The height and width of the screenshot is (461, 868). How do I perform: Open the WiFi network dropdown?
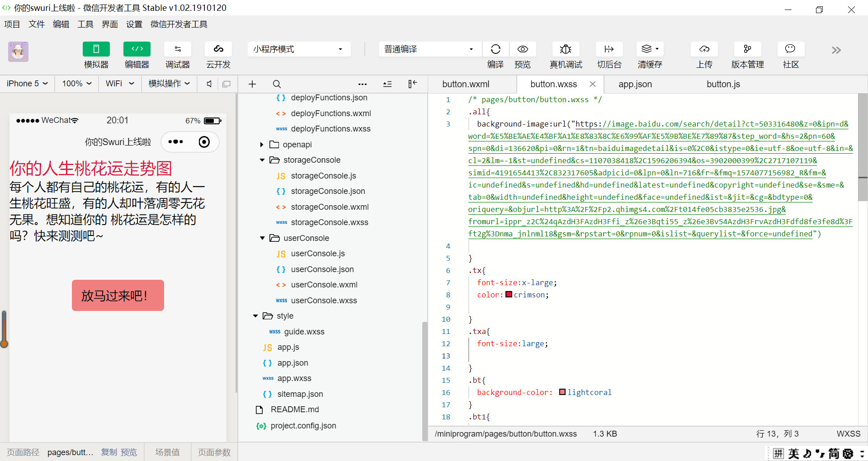(x=120, y=84)
